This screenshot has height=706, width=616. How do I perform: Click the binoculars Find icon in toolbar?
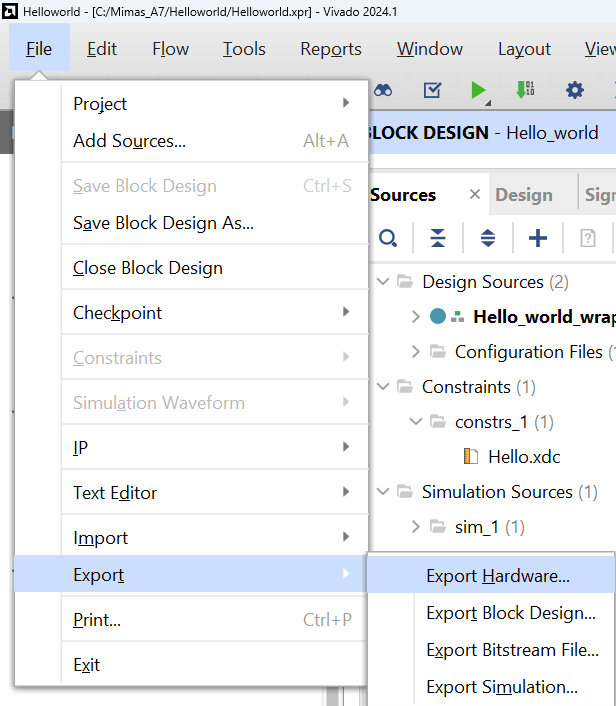(x=383, y=90)
